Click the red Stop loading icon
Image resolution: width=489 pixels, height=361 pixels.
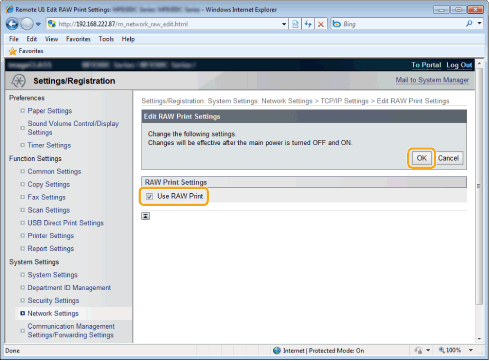tap(321, 24)
